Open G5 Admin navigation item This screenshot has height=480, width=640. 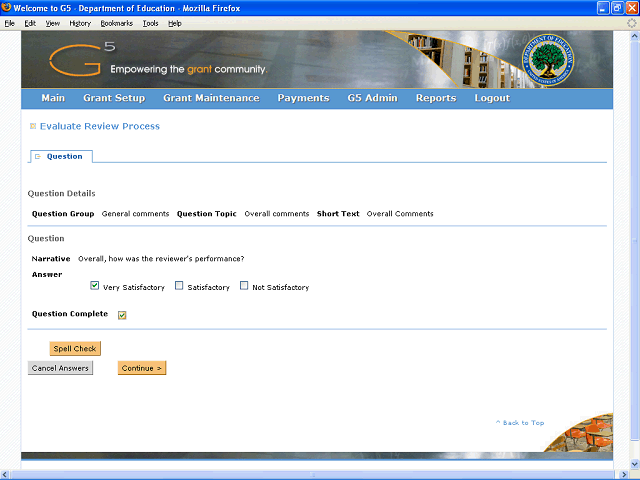point(372,98)
